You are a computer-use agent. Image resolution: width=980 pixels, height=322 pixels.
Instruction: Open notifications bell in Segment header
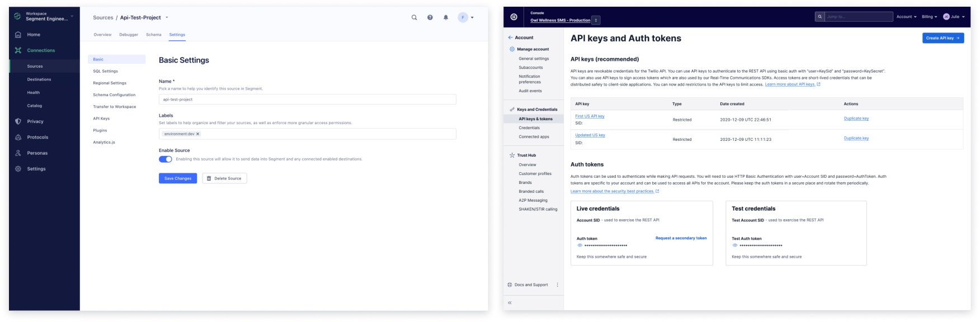click(x=446, y=17)
